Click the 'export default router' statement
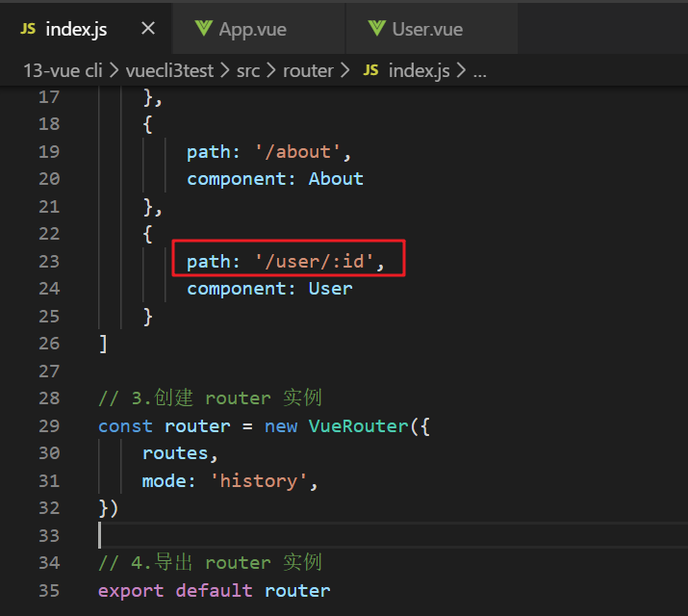 click(214, 590)
